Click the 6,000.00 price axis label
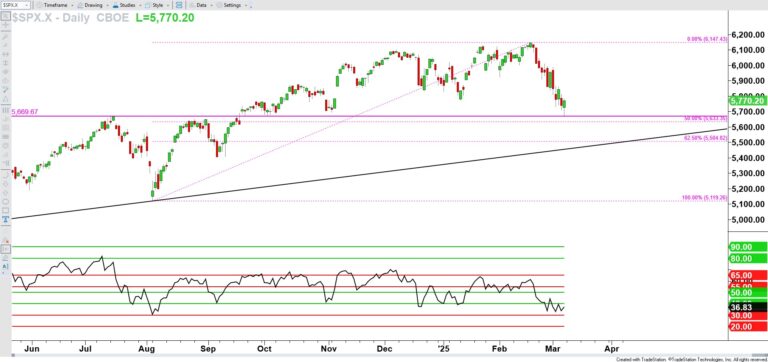The image size is (768, 362). pyautogui.click(x=748, y=66)
